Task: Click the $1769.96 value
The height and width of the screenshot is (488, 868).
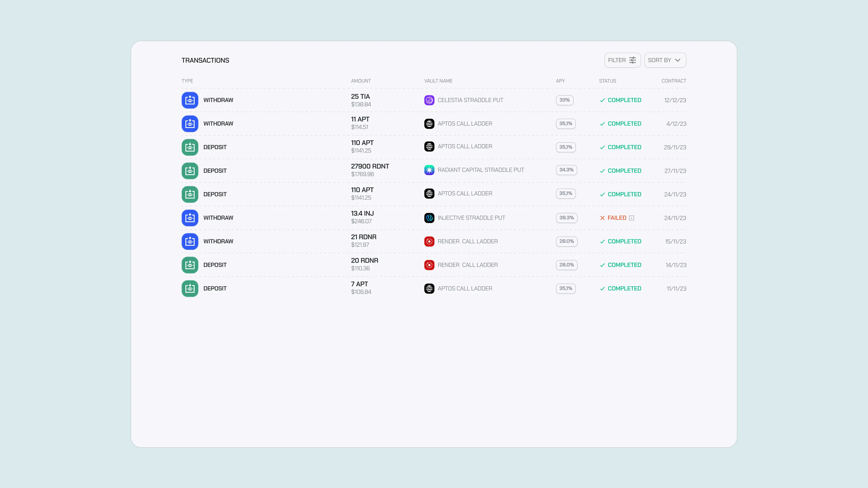Action: pos(363,174)
